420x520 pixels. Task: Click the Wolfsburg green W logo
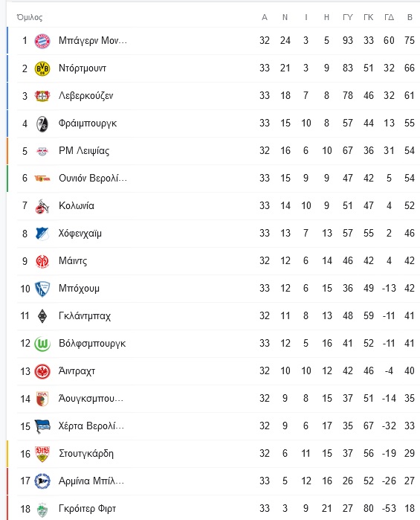[42, 344]
